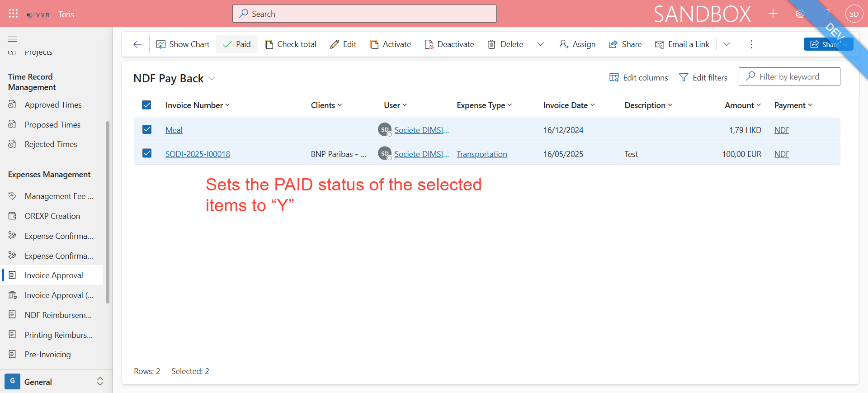Click the sidebar vertical scrollbar

[108, 212]
